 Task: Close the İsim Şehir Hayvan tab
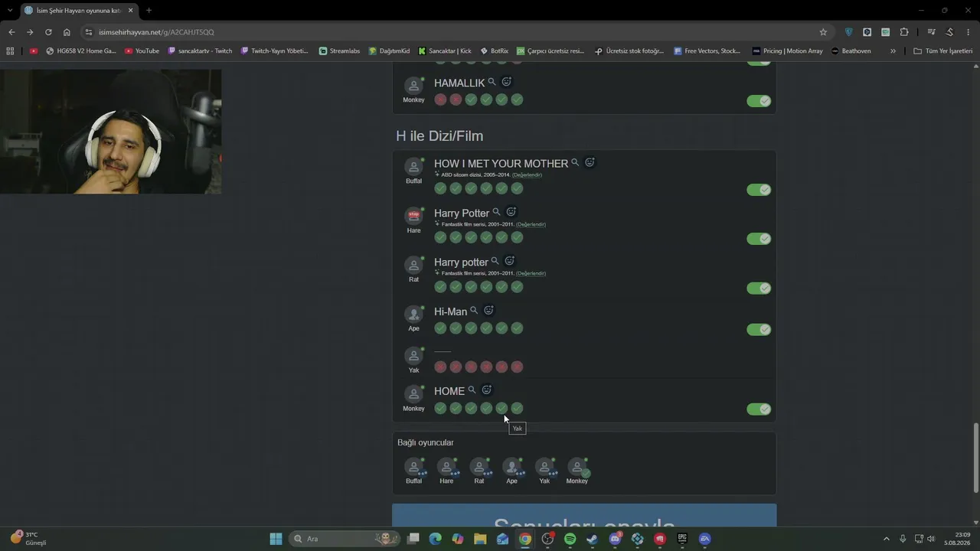click(130, 10)
